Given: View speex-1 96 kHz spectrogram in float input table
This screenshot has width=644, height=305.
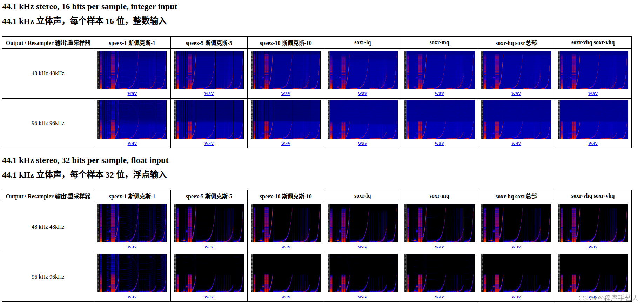Looking at the screenshot, I should click(132, 273).
